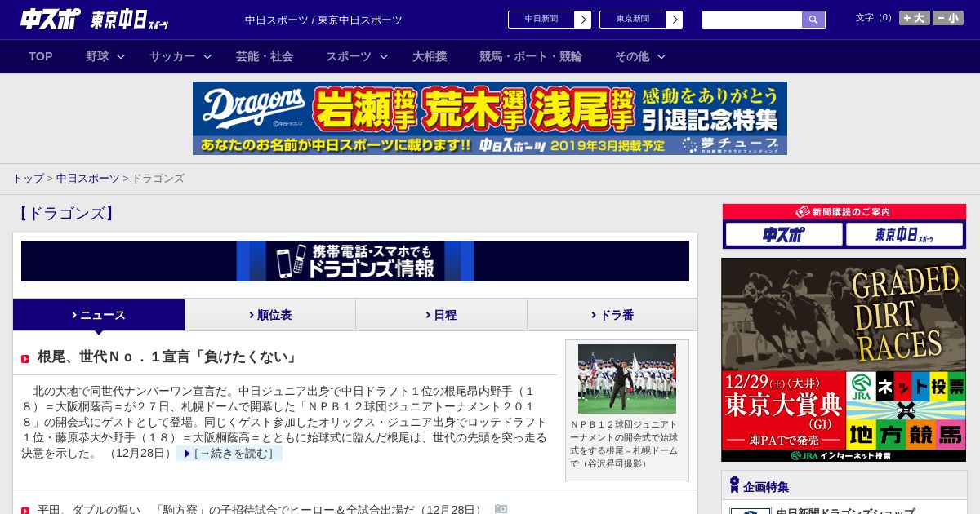Decrease font size with −小 button
980x514 pixels.
pyautogui.click(x=948, y=18)
